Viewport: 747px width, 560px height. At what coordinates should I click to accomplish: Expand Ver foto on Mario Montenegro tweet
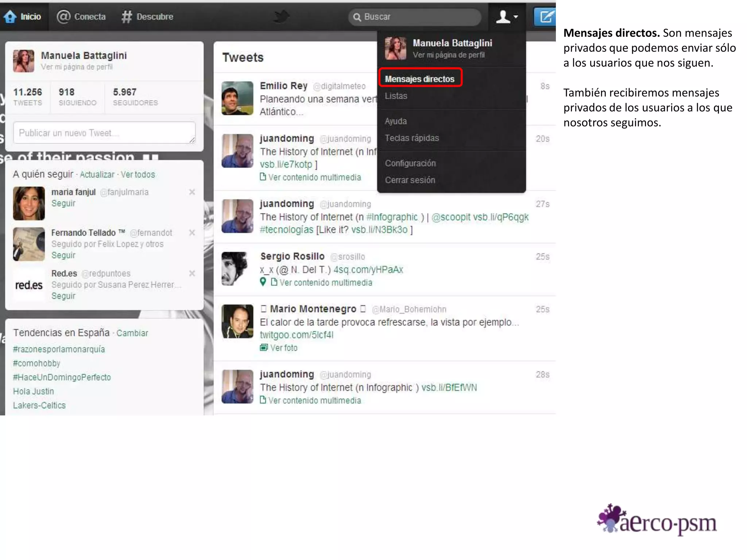point(283,348)
